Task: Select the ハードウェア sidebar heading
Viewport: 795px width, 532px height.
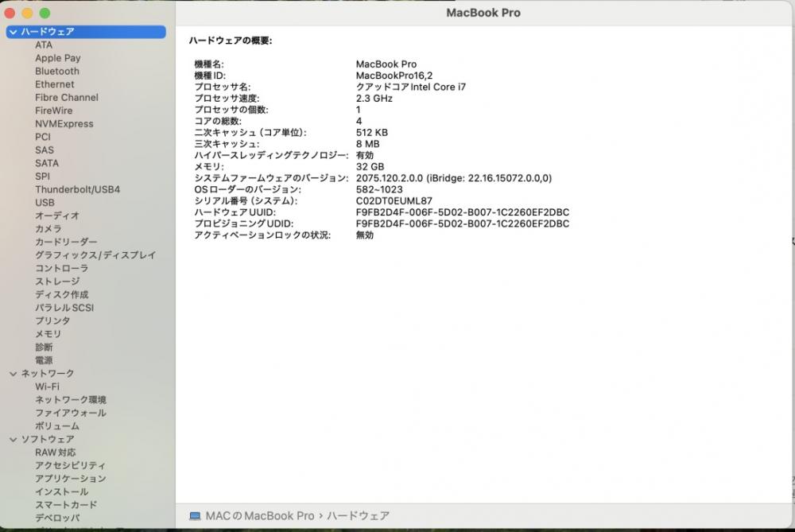Action: 86,32
